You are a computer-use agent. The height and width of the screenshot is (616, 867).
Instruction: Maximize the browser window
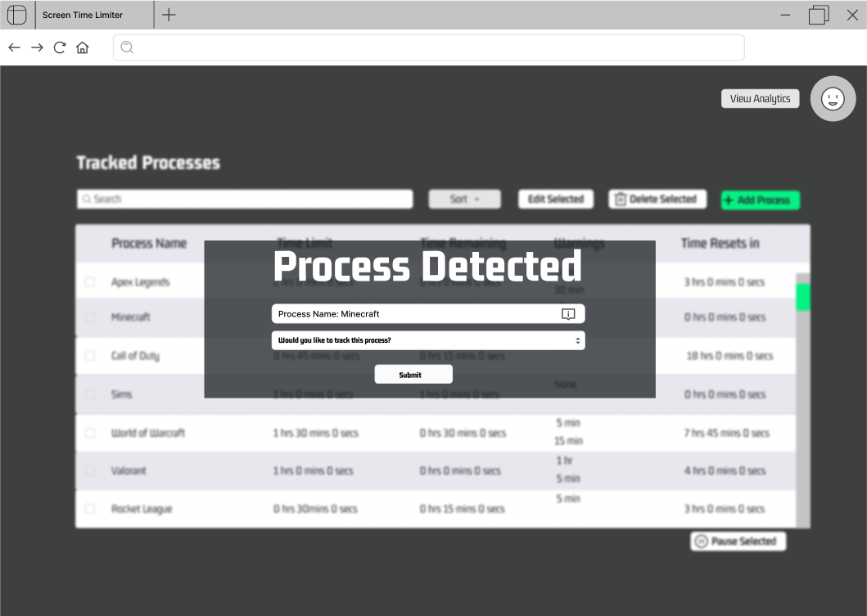click(x=819, y=15)
